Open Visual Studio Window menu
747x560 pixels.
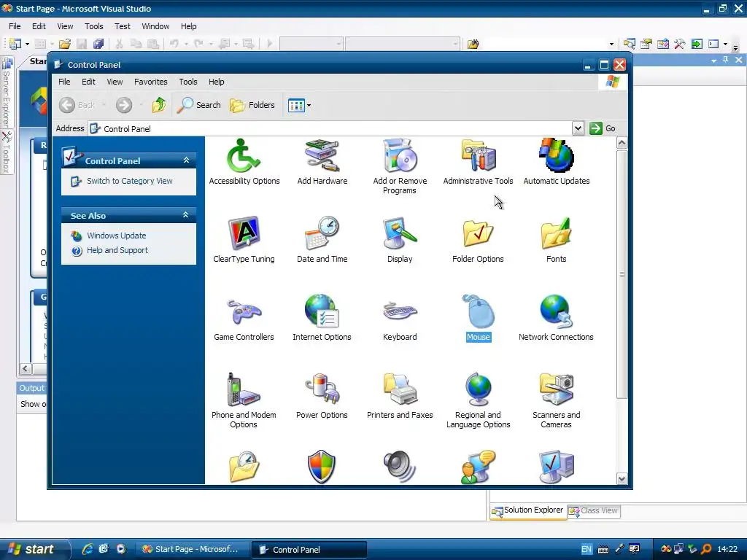[155, 26]
